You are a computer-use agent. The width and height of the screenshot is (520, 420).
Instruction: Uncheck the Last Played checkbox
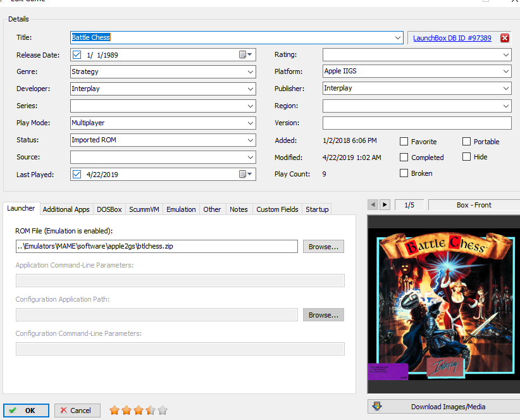77,174
